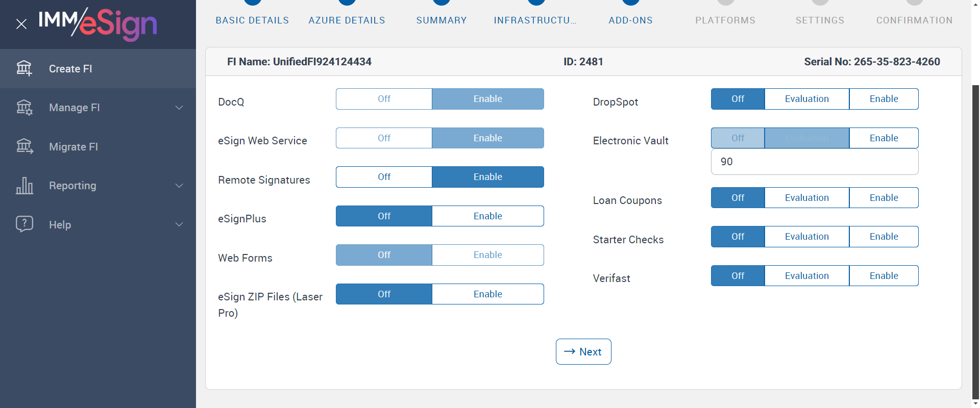Click the IMM eSign logo
Screen dimensions: 980x408
98,24
